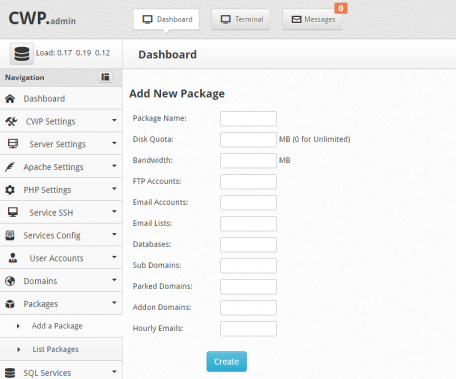Image resolution: width=456 pixels, height=379 pixels.
Task: Click the Sub Domains input field
Action: coord(248,266)
